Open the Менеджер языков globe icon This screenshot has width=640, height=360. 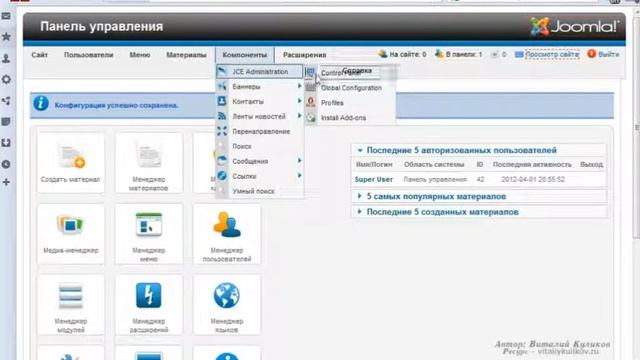tap(227, 296)
